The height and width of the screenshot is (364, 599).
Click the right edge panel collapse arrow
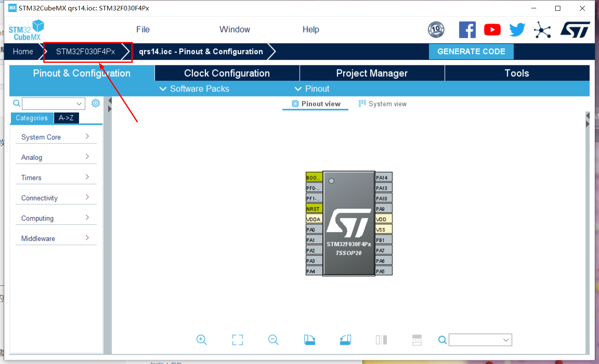pos(587,116)
